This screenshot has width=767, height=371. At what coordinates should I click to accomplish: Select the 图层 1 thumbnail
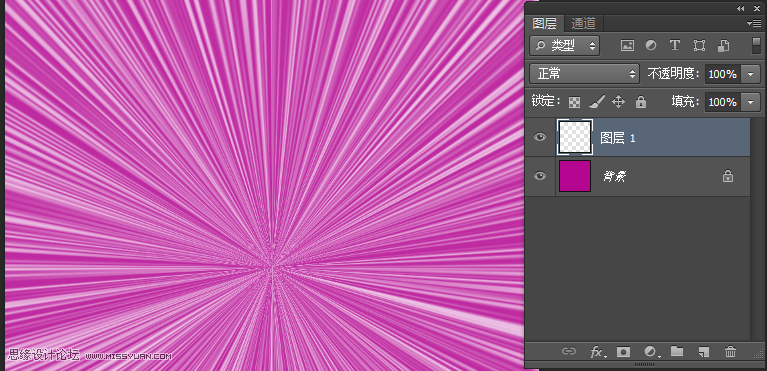click(x=575, y=137)
